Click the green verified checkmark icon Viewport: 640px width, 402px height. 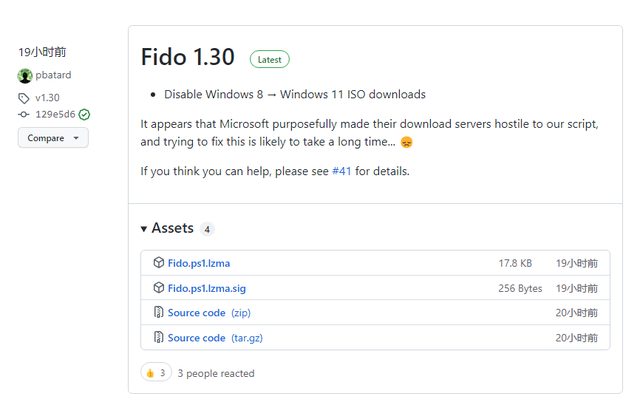84,114
